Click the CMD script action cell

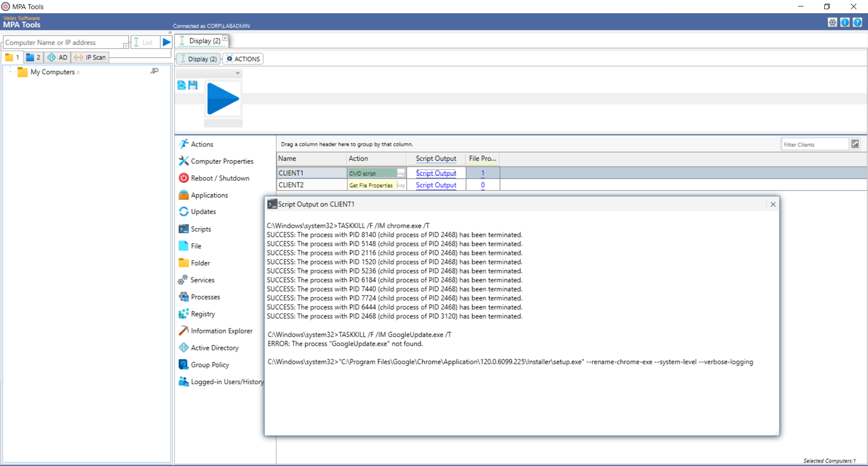[372, 173]
